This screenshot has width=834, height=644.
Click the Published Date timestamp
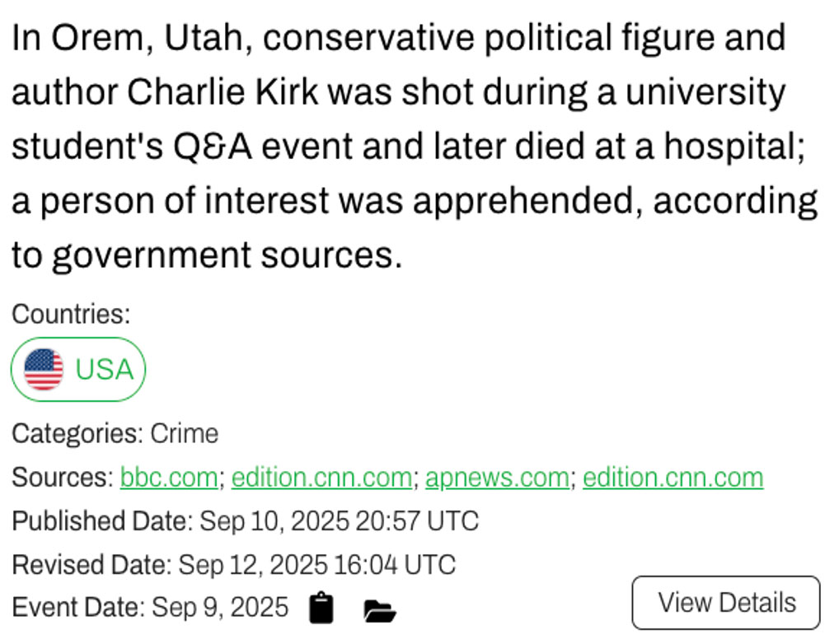[339, 521]
